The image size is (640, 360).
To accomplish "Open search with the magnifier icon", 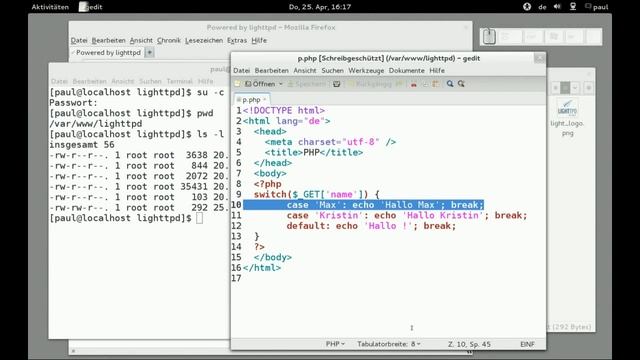I will (x=450, y=84).
